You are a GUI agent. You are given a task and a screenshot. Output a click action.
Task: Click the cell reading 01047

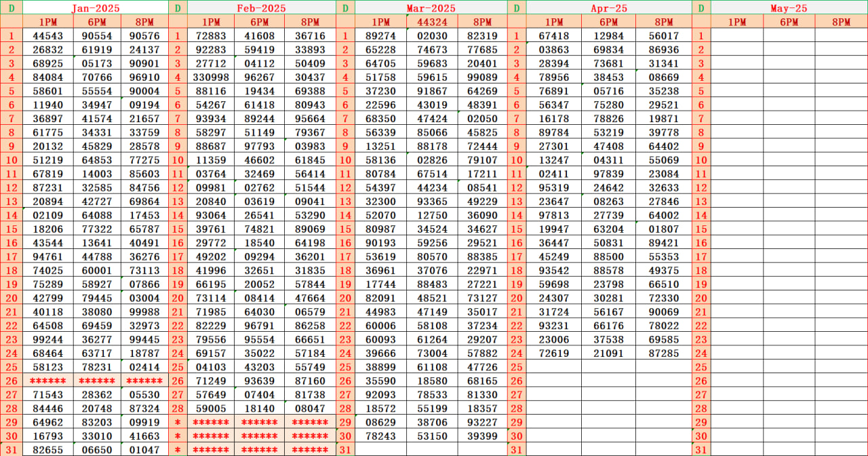(144, 449)
